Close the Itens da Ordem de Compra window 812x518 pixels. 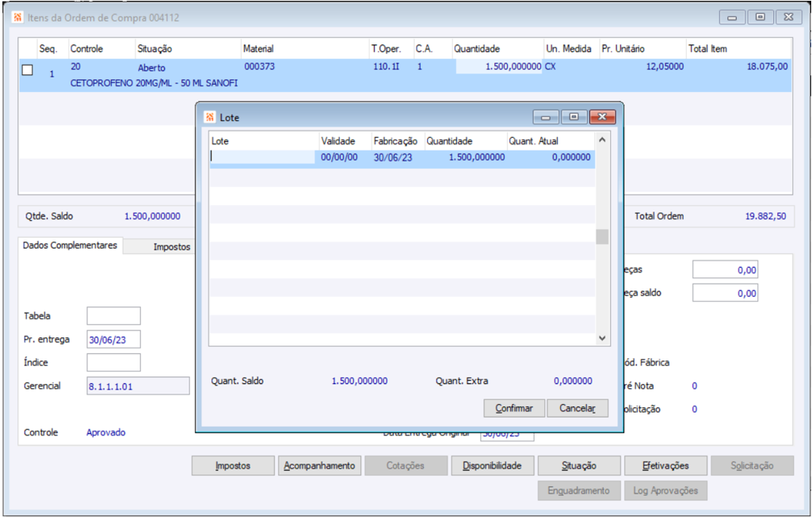[x=788, y=17]
